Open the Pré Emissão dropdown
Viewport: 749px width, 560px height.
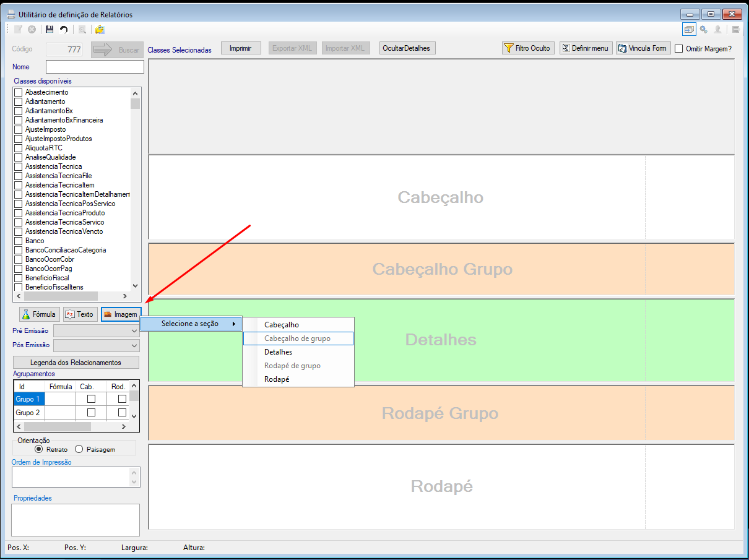coord(97,331)
